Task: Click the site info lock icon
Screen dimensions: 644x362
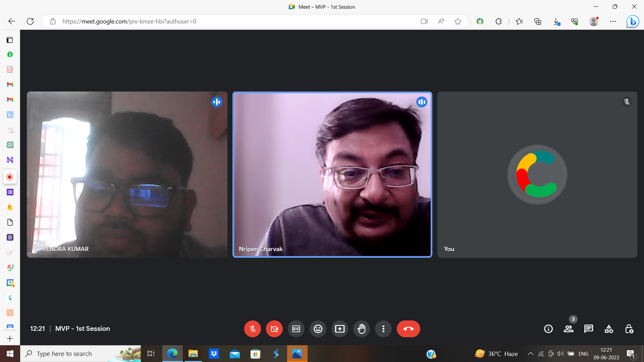Action: (x=53, y=21)
